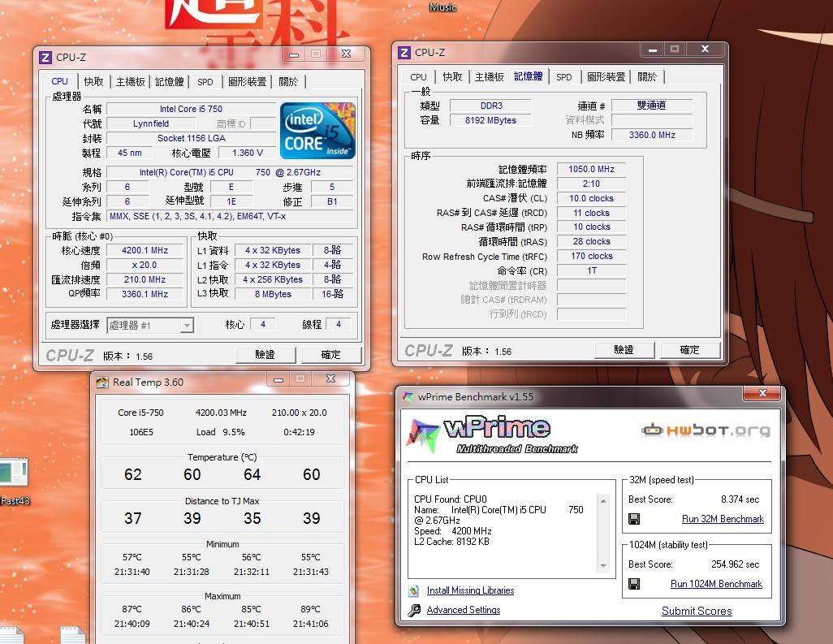The image size is (833, 644).
Task: Click the Music desktop shortcut label
Action: (442, 7)
